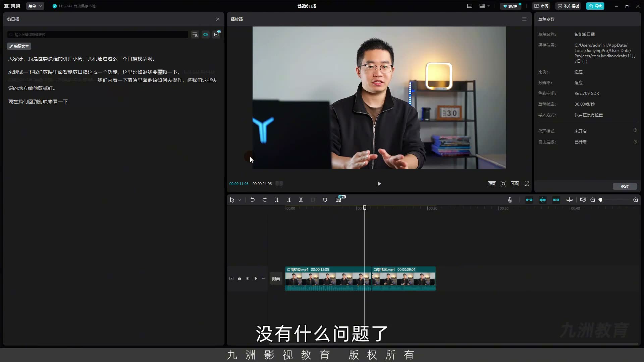Toggle track visibility eye icon
Image resolution: width=644 pixels, height=362 pixels.
248,279
